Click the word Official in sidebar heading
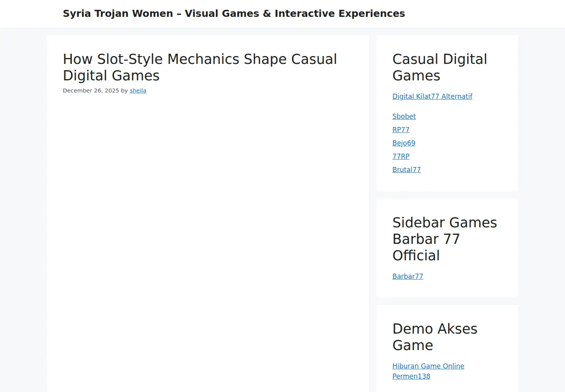Viewport: 565px width, 392px height. pyautogui.click(x=416, y=256)
